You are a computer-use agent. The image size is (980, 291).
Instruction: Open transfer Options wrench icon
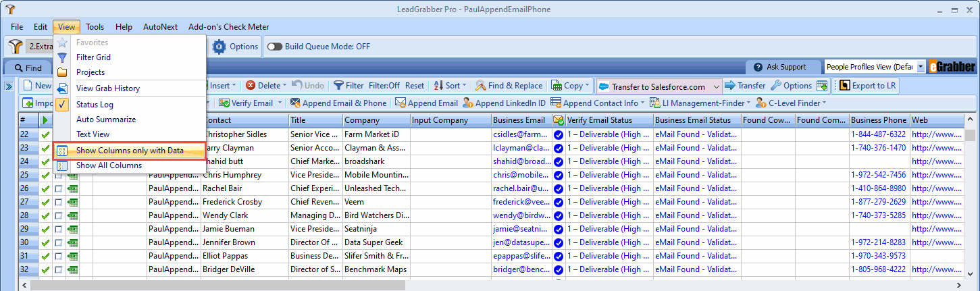coord(776,86)
